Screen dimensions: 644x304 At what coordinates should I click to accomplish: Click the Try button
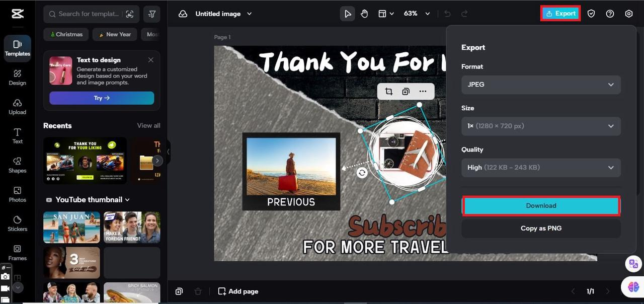[x=102, y=98]
